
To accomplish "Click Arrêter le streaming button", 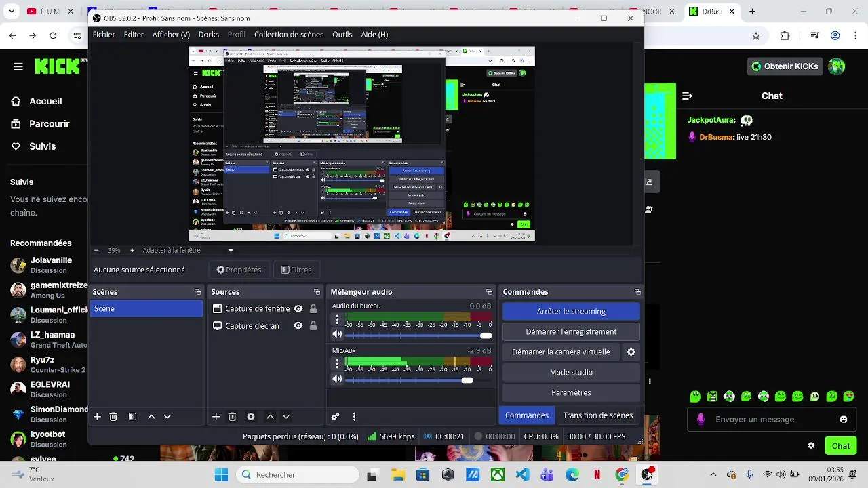I will (571, 311).
